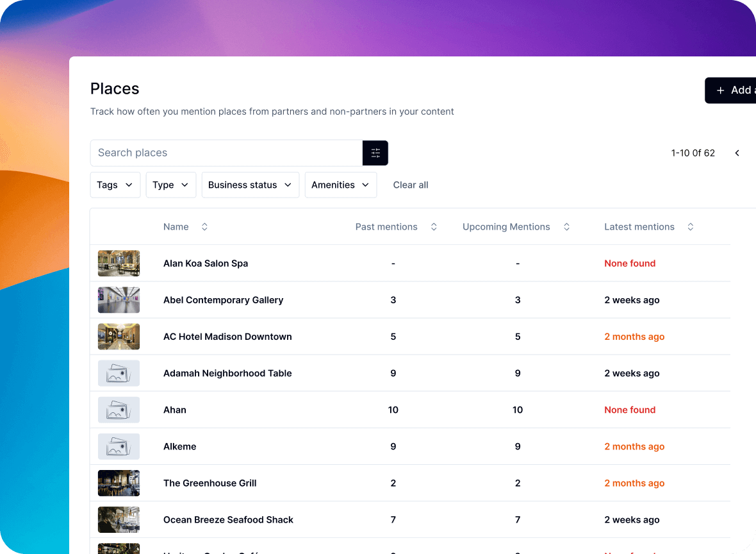This screenshot has height=554, width=756.
Task: Click the Add button at top right
Action: 733,90
